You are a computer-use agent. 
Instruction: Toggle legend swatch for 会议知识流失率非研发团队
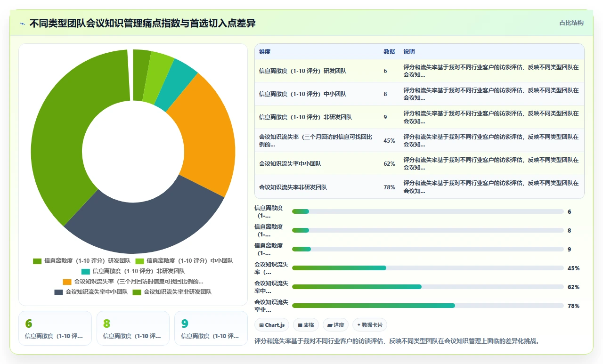tap(137, 292)
